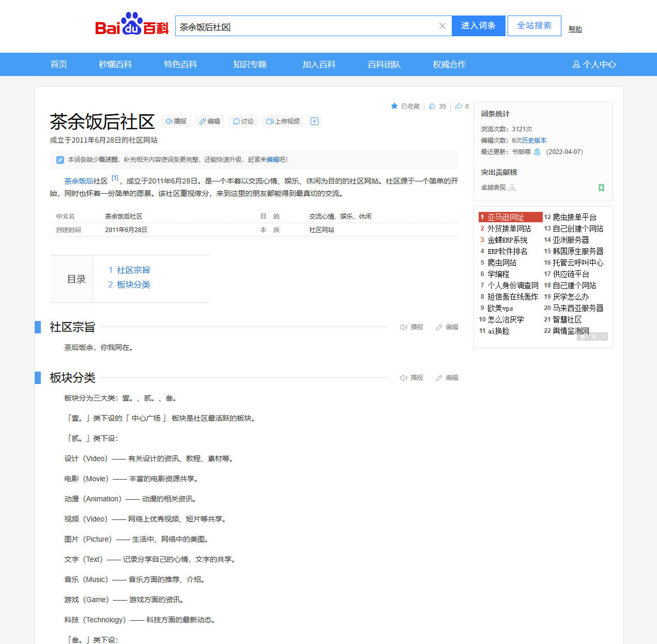Close the ad panel with its X button

click(x=603, y=336)
